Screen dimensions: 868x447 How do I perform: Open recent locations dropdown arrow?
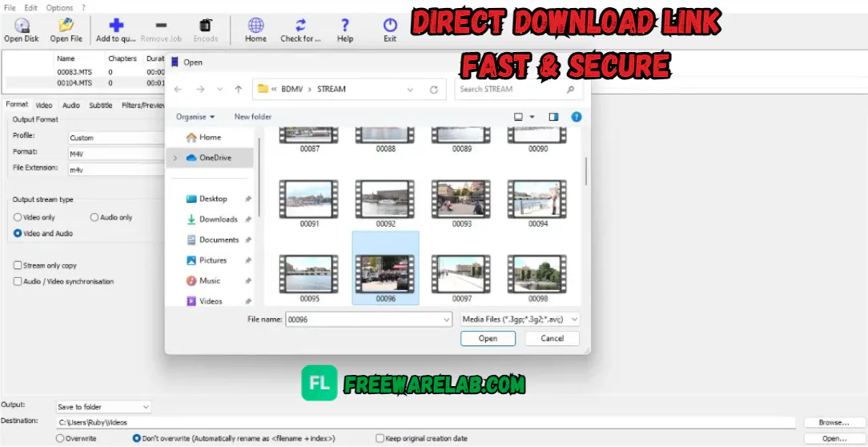pos(219,89)
